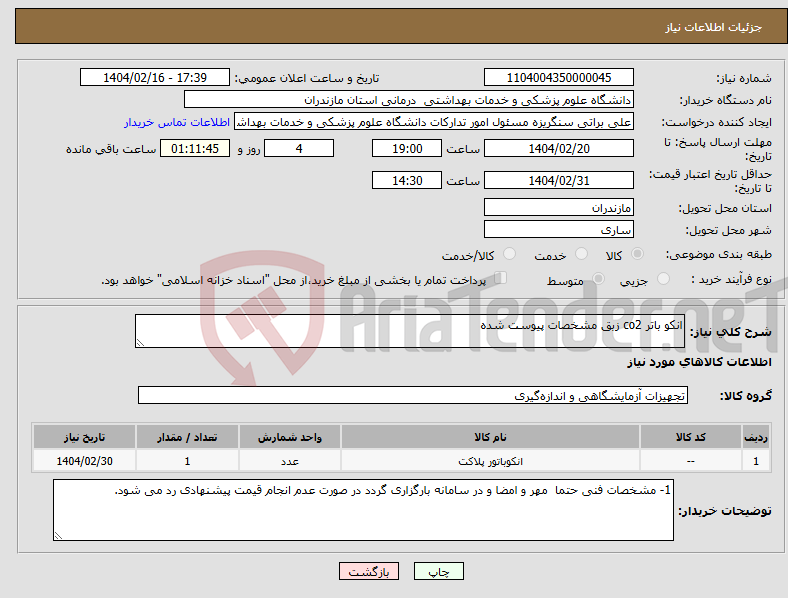Select the جزیی purchase type radio
This screenshot has height=598, width=788.
pyautogui.click(x=663, y=278)
